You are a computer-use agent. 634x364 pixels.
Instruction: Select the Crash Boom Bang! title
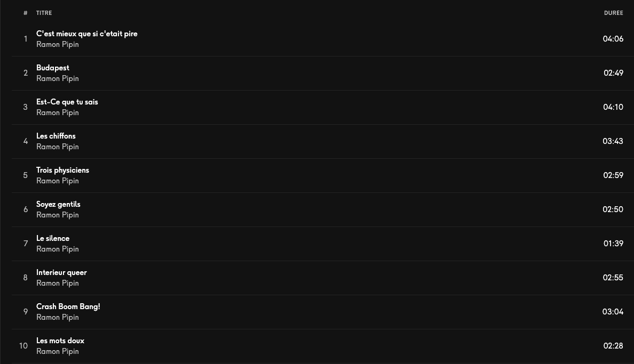point(68,306)
